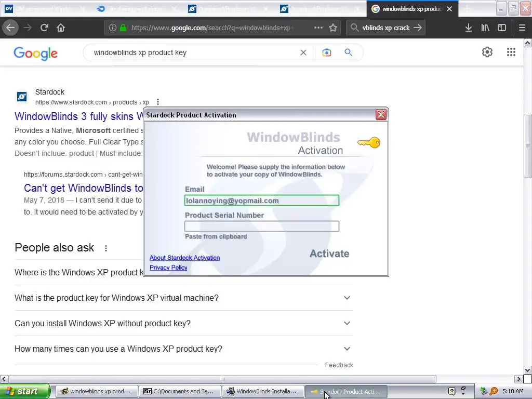Go back with the browser back arrow
Image resolution: width=532 pixels, height=399 pixels.
[x=10, y=28]
